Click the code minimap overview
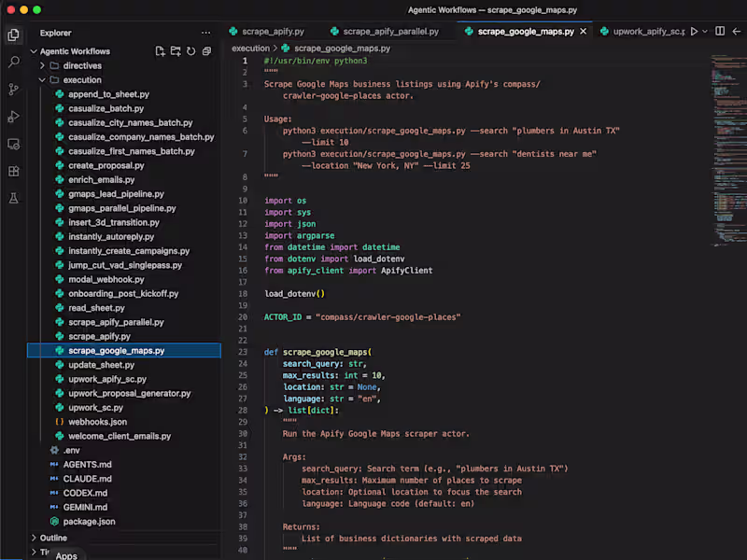 click(728, 150)
